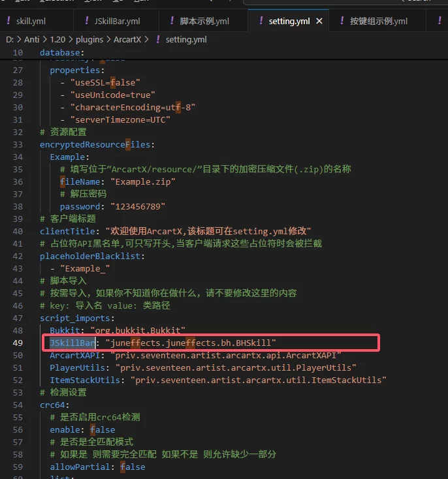Click the D: drive breadcrumb

[x=10, y=39]
